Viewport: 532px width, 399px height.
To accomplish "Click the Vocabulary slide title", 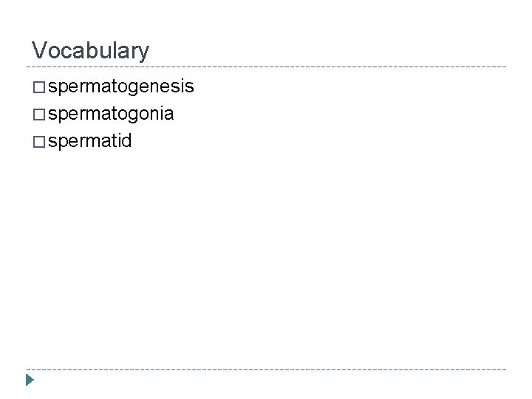I will 90,51.
